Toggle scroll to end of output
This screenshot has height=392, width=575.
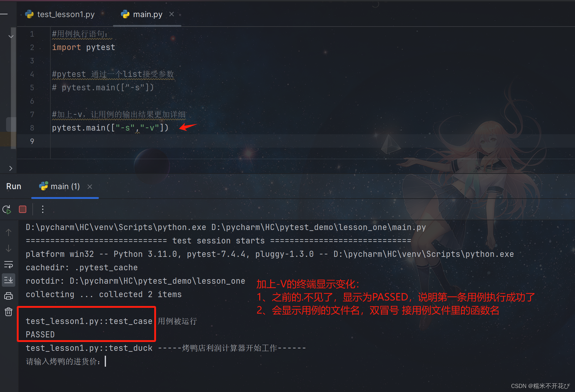[x=9, y=280]
